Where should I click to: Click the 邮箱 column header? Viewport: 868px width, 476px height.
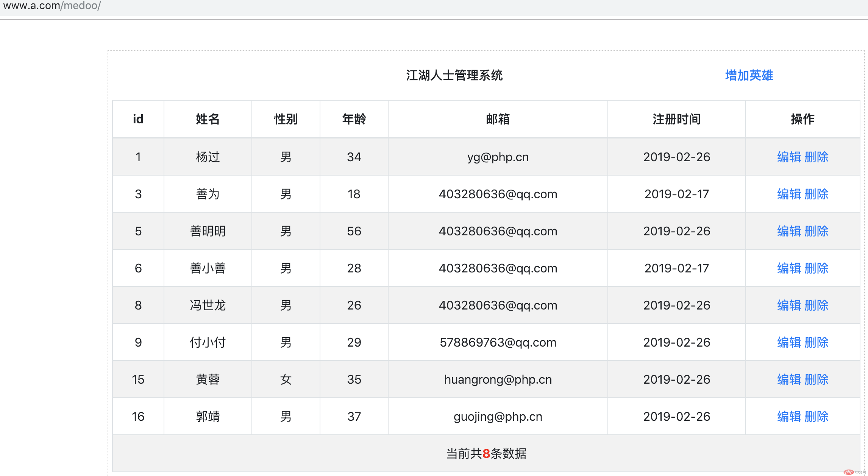click(498, 119)
